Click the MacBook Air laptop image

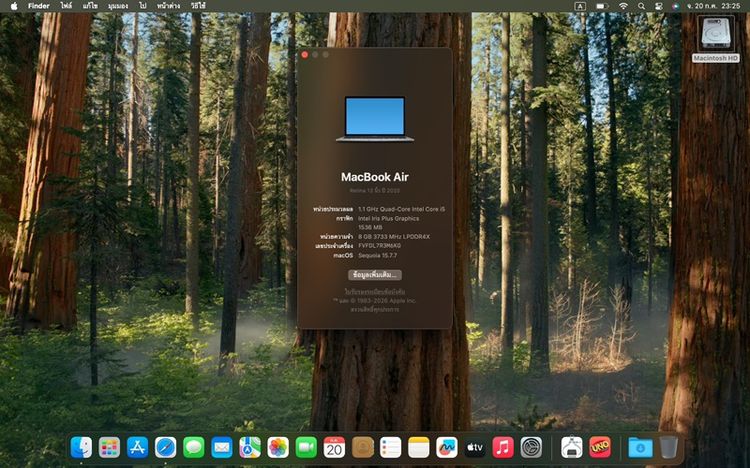point(375,119)
